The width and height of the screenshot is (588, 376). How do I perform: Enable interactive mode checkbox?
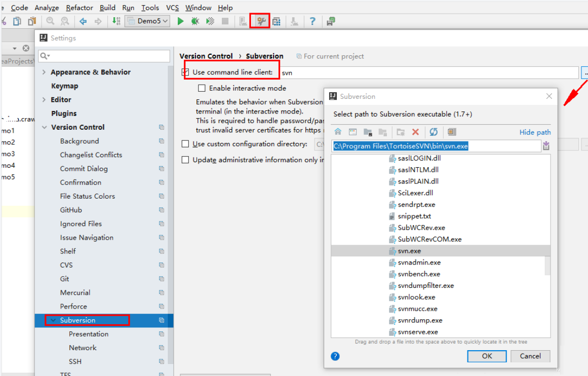(x=202, y=88)
